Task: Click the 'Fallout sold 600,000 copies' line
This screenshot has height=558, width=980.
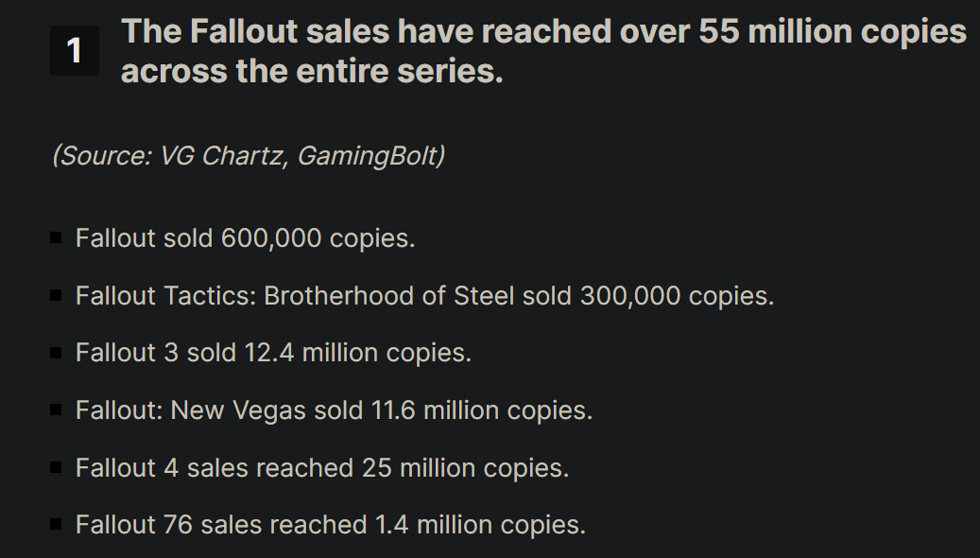Action: point(245,238)
